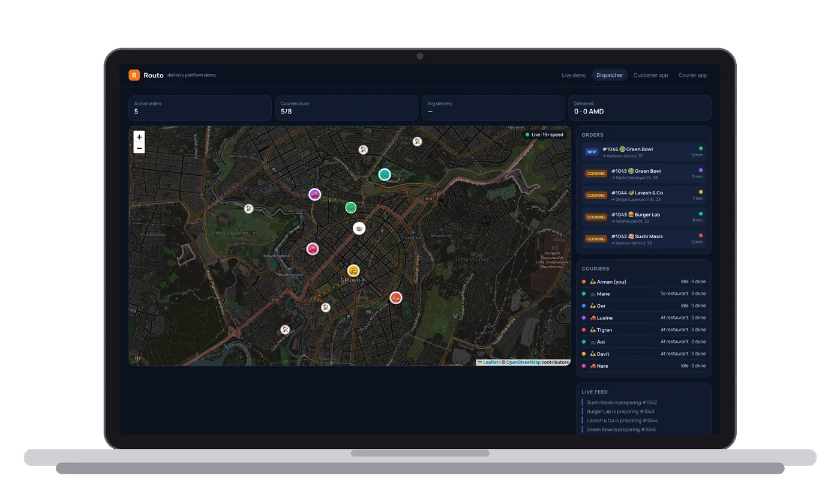Click "Lavash & Co is preparing #1044" entry
This screenshot has width=840, height=504.
coord(622,421)
